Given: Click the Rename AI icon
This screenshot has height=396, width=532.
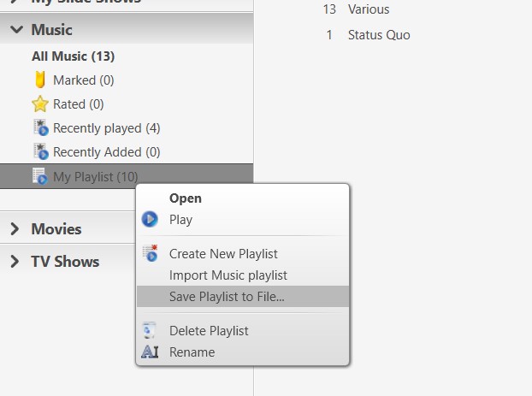Looking at the screenshot, I should (150, 352).
